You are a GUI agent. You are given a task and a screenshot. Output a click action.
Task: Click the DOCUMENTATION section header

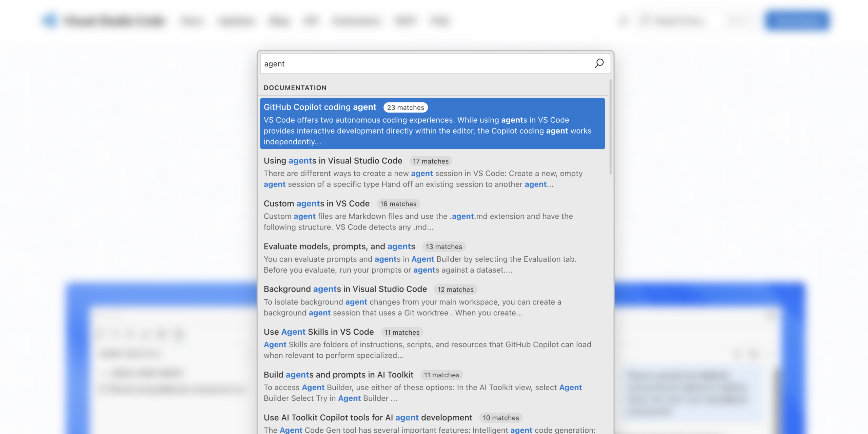[295, 87]
